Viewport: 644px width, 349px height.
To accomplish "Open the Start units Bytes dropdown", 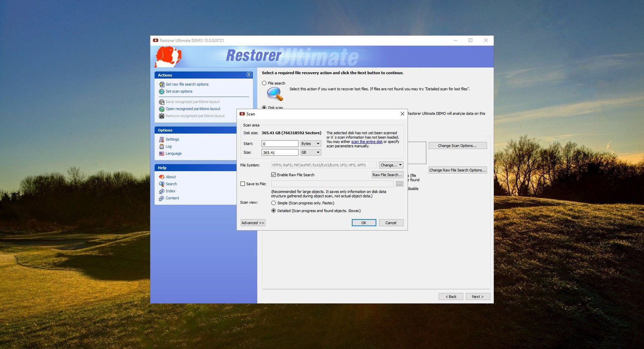I will [x=311, y=144].
